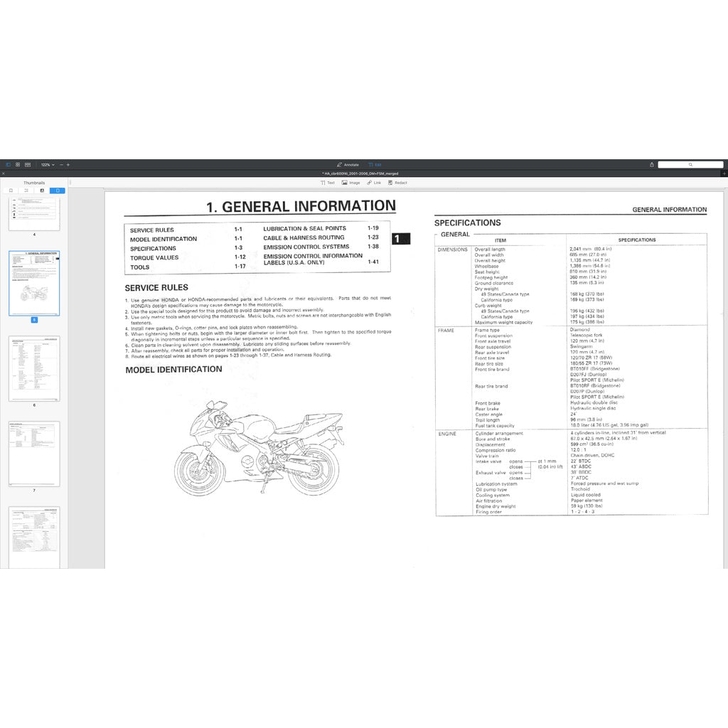Toggle the sidebar panel visibility
This screenshot has height=728, width=728.
[x=8, y=164]
